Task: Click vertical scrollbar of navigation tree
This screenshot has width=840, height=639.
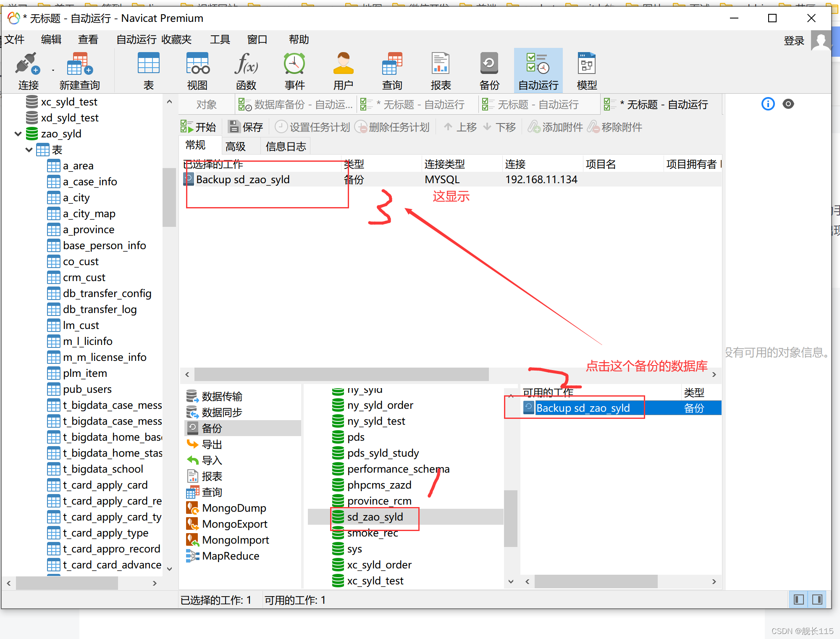Action: pos(169,197)
